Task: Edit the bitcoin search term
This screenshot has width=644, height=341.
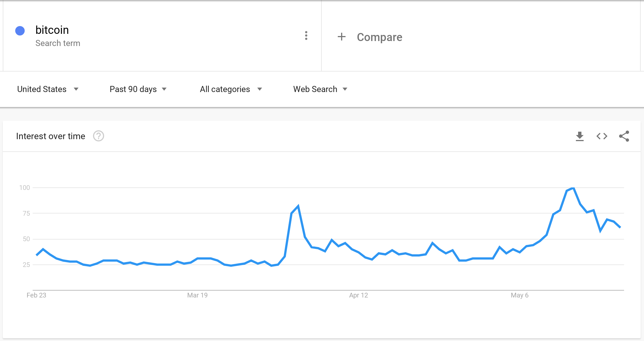Action: [52, 30]
